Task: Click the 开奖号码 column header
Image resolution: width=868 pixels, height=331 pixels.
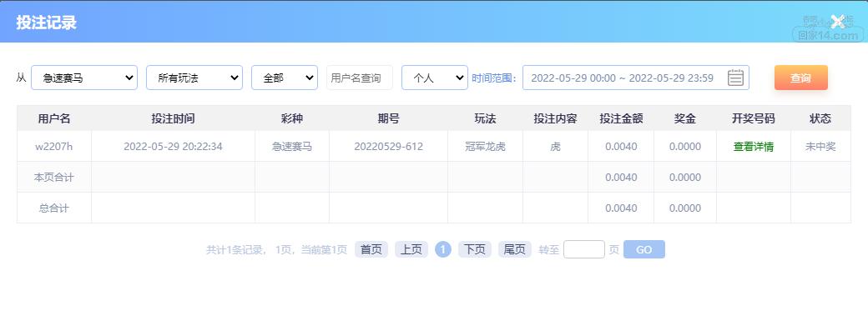Action: click(x=754, y=118)
